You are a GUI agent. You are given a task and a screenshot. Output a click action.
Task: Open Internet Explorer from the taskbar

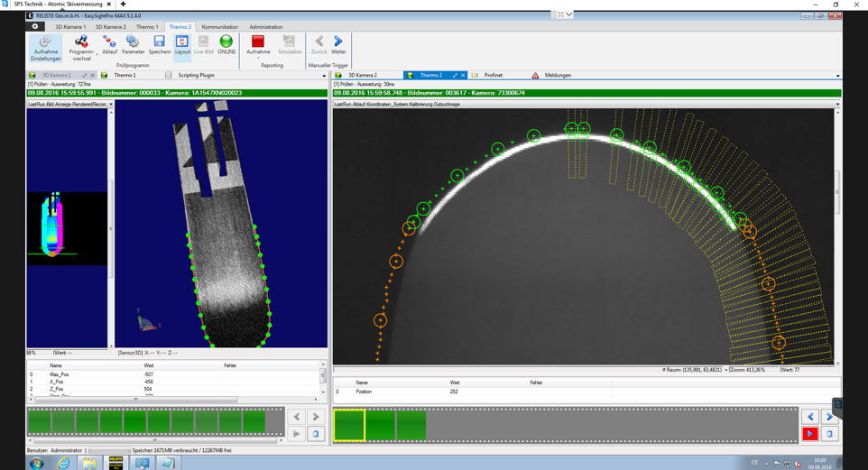63,463
